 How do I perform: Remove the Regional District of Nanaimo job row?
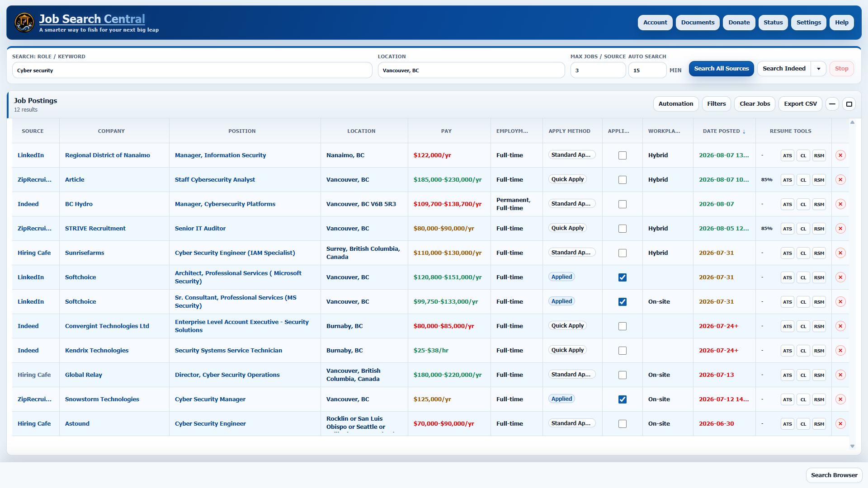tap(840, 155)
